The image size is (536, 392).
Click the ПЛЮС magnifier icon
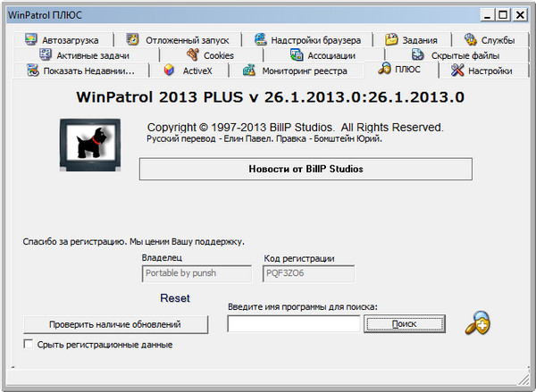pyautogui.click(x=384, y=69)
